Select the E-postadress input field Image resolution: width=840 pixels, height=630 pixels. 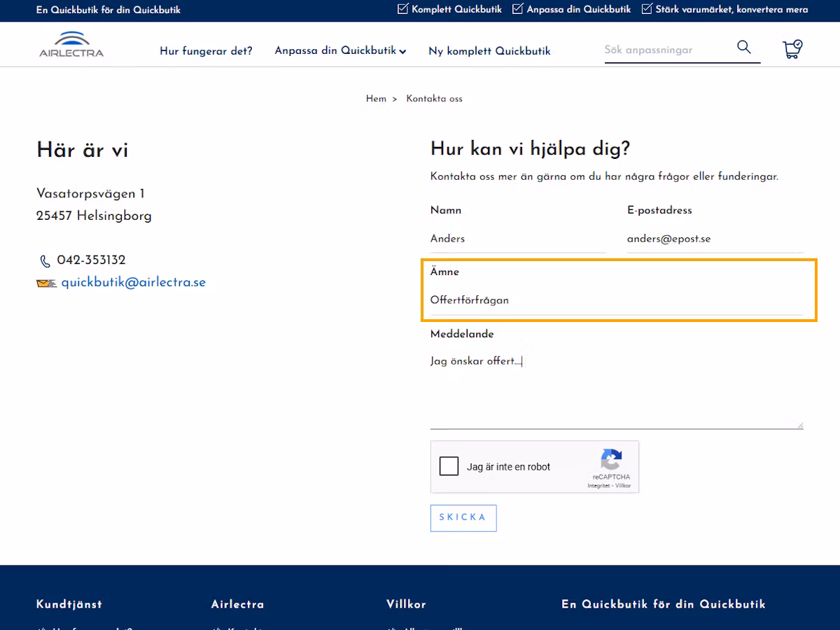click(715, 239)
